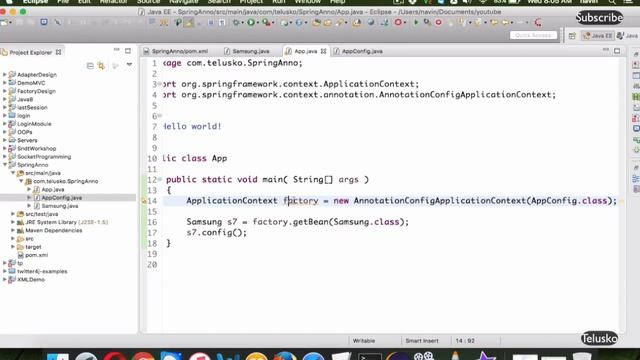
Task: Select the SocketProgramming project
Action: (x=44, y=157)
